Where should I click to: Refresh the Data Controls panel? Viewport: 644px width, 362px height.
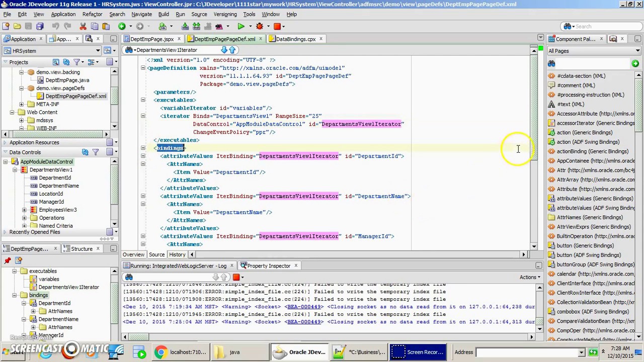coord(85,152)
